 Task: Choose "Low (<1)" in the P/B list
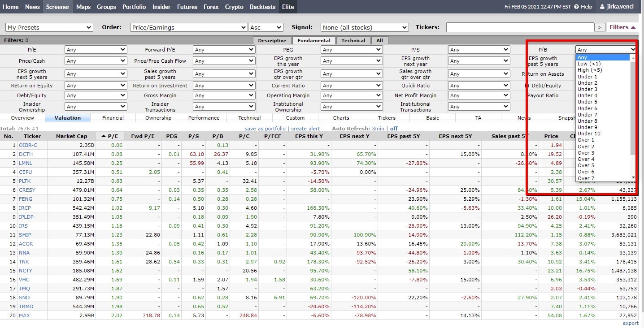point(589,64)
